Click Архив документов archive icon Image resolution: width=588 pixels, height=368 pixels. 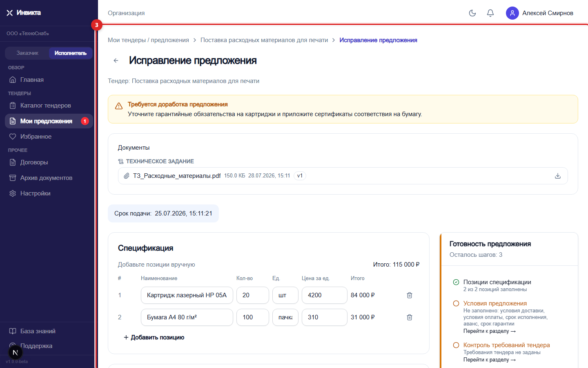click(13, 178)
